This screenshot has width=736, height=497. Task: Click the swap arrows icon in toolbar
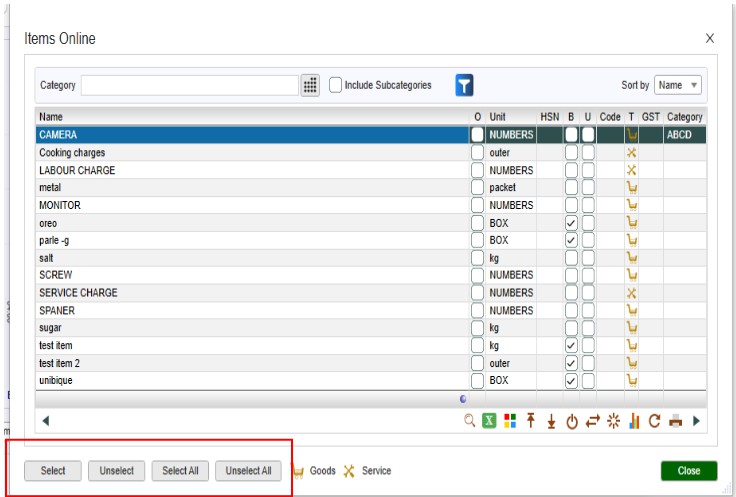pyautogui.click(x=591, y=421)
